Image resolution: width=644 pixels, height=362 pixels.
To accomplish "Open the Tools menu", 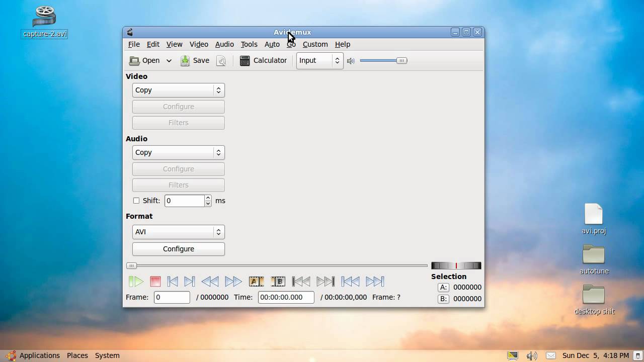I will pos(249,44).
